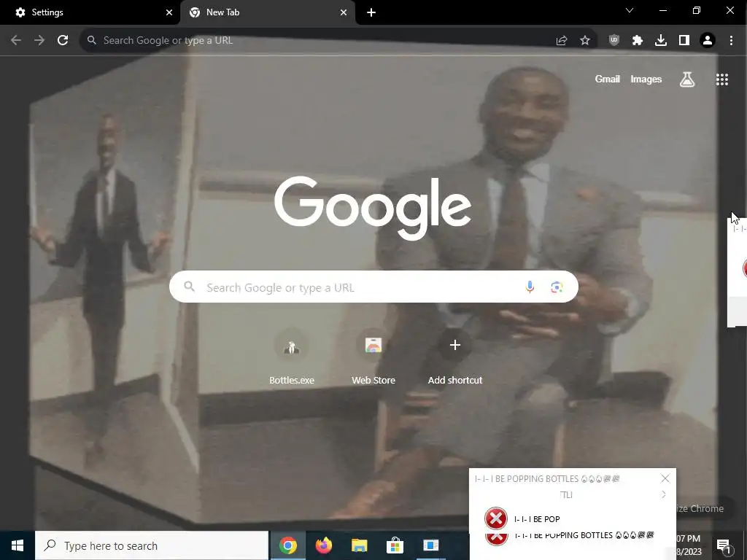Bookmark this tab with star icon

point(585,41)
